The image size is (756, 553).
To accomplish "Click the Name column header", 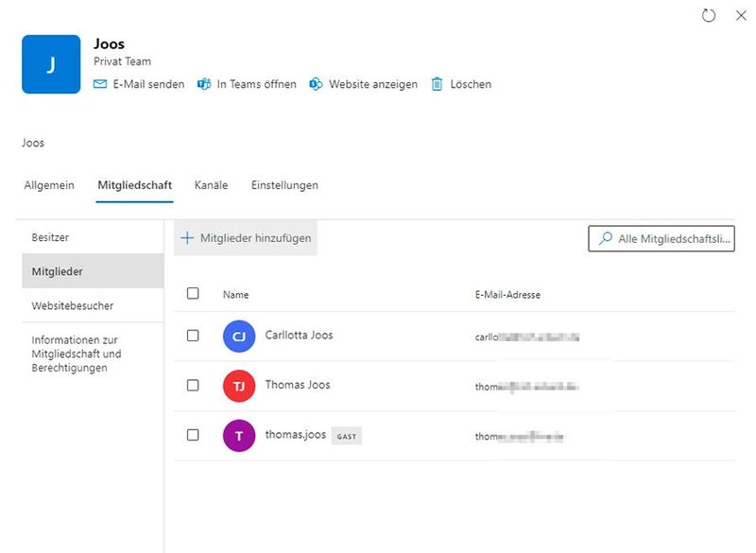I will [x=235, y=295].
